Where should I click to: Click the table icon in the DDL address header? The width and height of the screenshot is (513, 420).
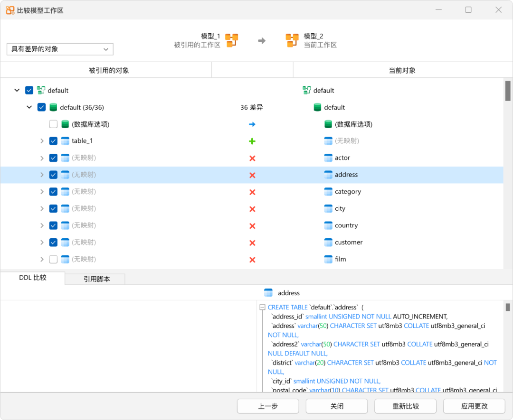tap(268, 293)
